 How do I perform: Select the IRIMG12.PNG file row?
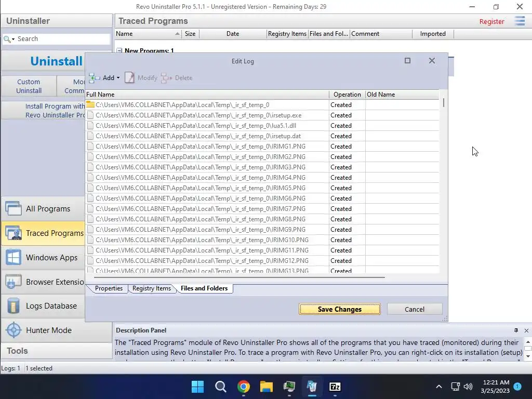coord(262,261)
